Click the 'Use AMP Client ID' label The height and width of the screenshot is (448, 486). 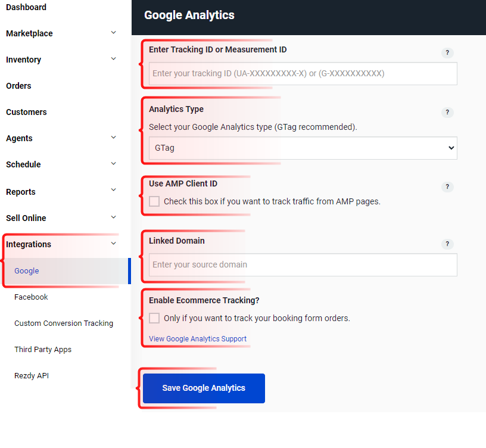click(183, 183)
